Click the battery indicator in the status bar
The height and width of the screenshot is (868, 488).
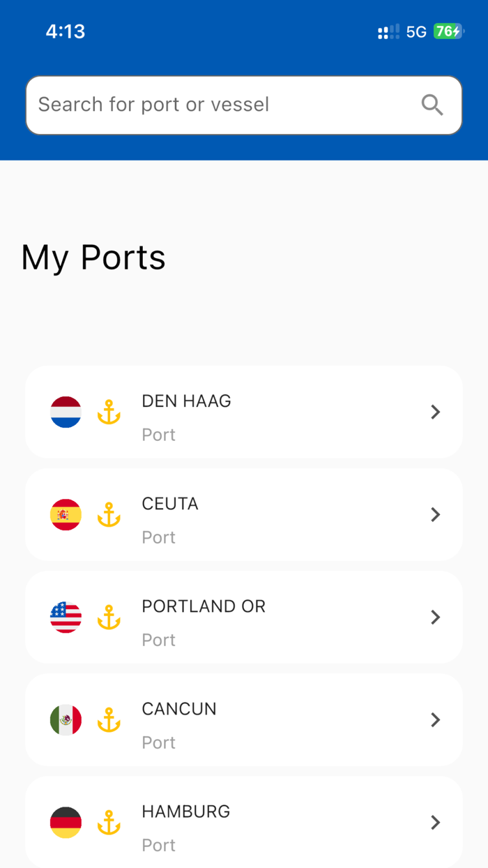[449, 31]
